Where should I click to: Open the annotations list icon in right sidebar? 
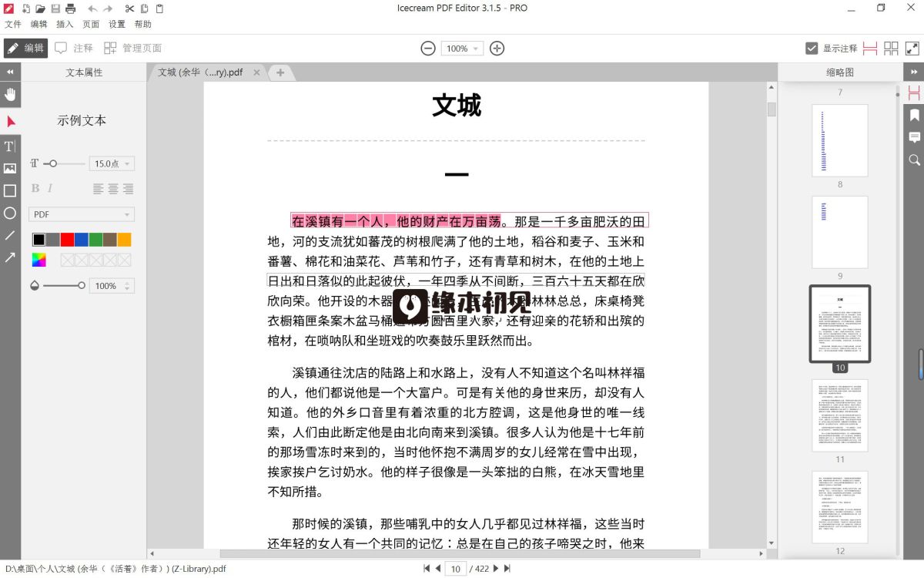pos(914,138)
